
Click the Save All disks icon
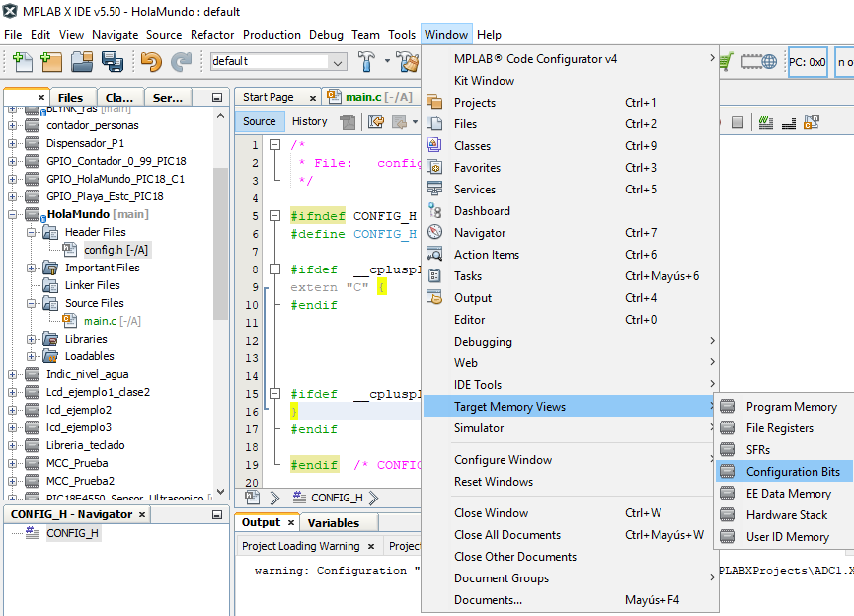[x=113, y=61]
